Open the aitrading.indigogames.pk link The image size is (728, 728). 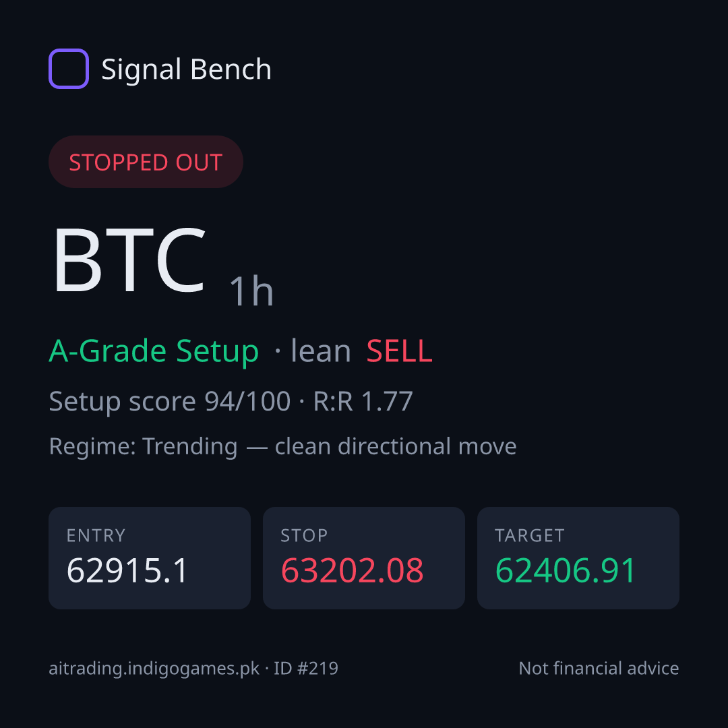(x=154, y=669)
